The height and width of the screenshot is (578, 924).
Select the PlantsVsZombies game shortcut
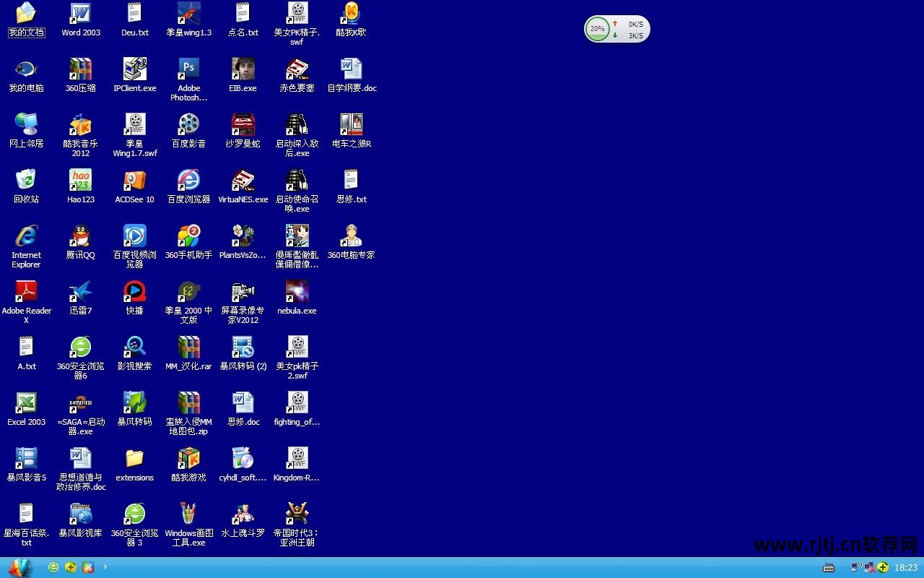click(243, 236)
